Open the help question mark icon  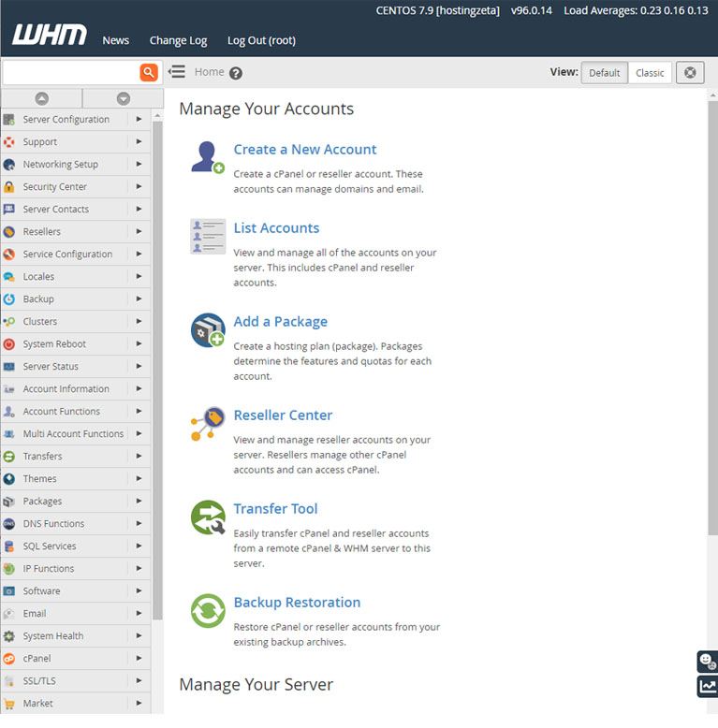click(236, 73)
